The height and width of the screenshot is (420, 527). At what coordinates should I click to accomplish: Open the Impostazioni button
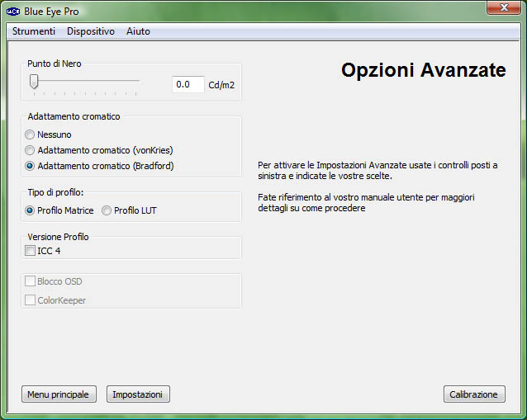tap(138, 394)
